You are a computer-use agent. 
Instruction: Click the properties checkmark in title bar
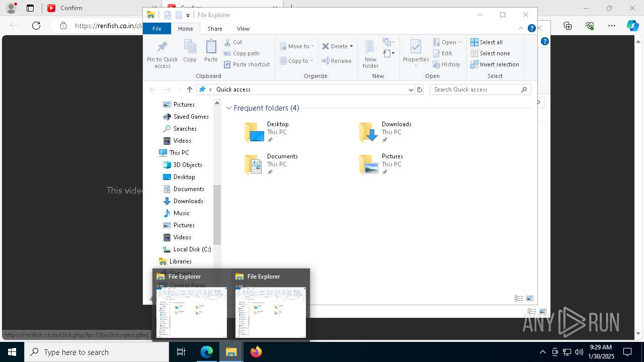[168, 15]
